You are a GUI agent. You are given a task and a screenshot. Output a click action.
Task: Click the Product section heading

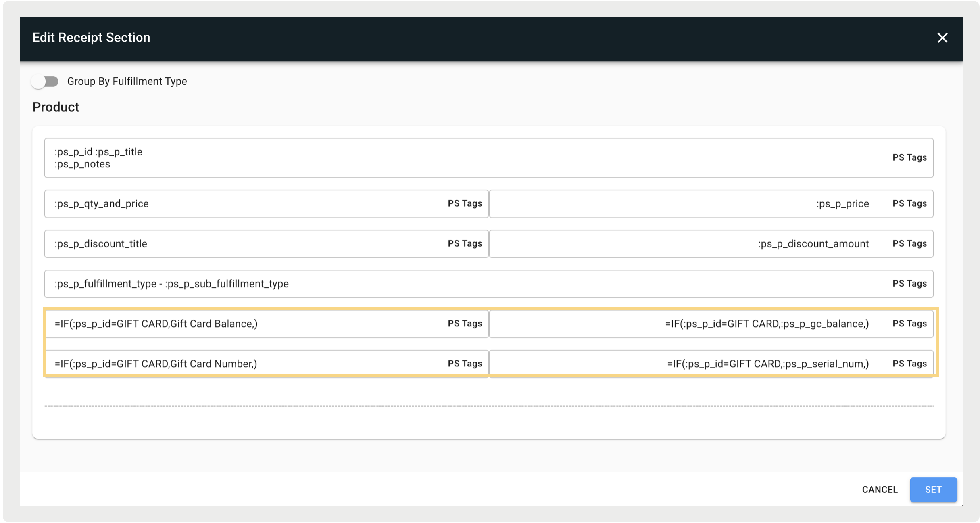tap(56, 107)
